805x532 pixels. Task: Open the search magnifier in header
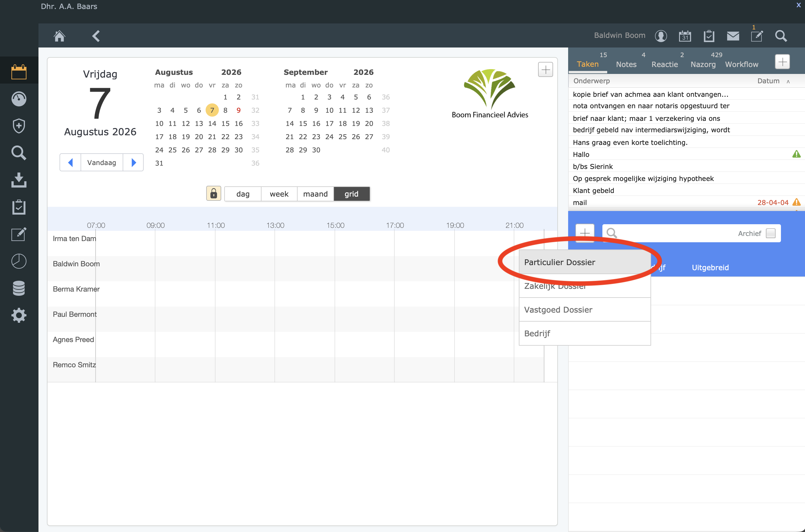coord(781,36)
